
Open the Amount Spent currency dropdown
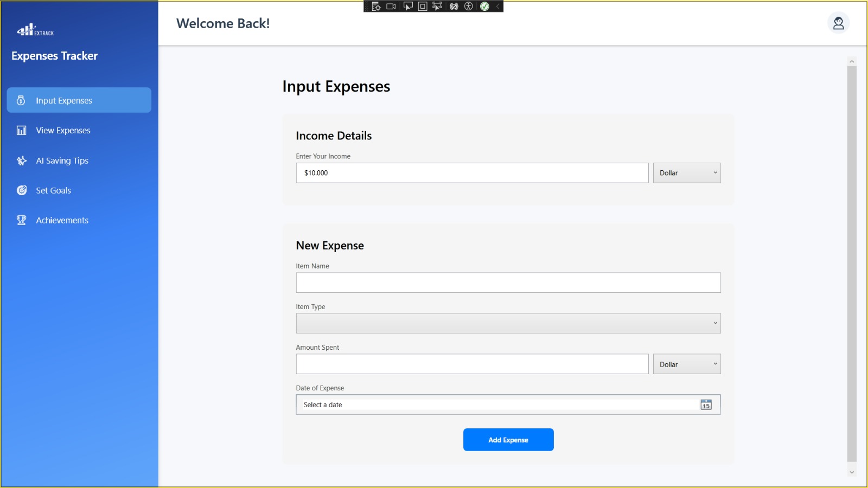point(686,364)
